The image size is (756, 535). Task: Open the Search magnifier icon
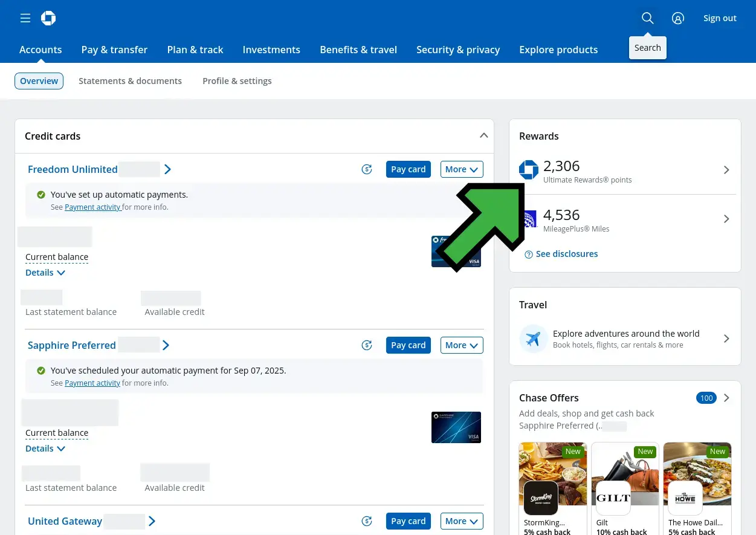point(647,18)
